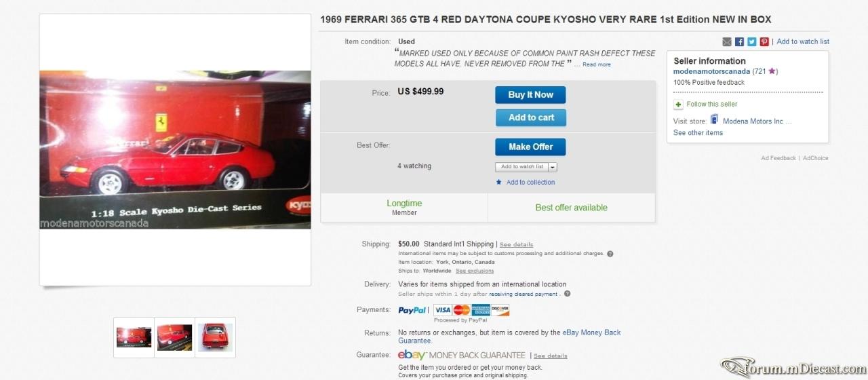Click the star icon beside Add to collection

click(499, 182)
